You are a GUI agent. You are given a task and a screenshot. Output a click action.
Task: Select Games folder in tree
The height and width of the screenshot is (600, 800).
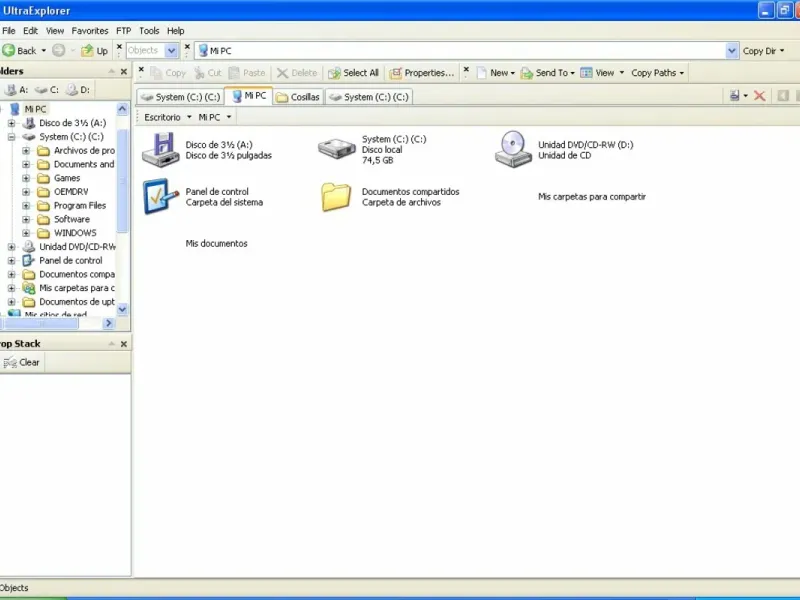coord(67,178)
